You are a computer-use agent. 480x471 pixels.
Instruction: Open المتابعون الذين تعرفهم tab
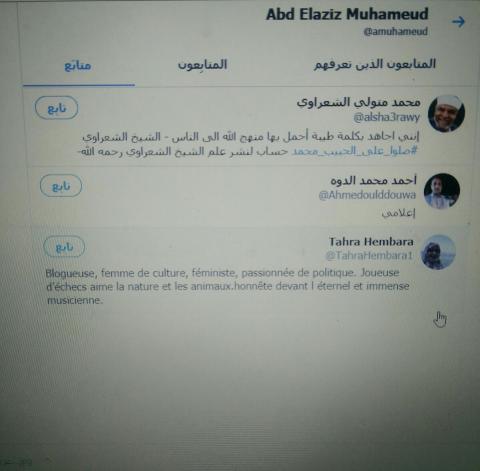point(375,64)
